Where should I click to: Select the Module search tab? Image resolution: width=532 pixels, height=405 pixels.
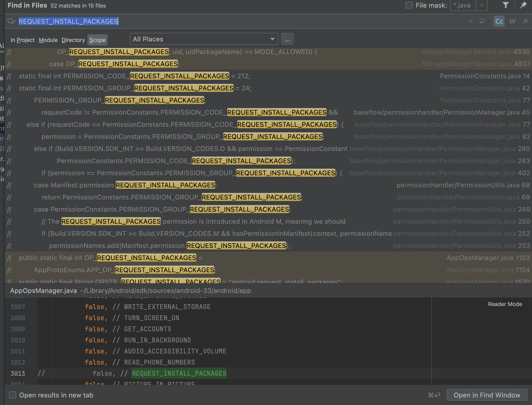pyautogui.click(x=48, y=40)
